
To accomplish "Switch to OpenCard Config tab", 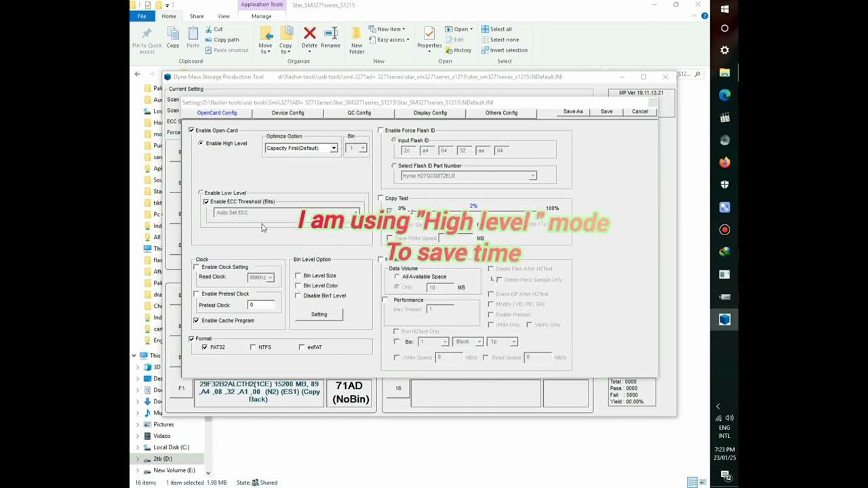I will tap(217, 113).
